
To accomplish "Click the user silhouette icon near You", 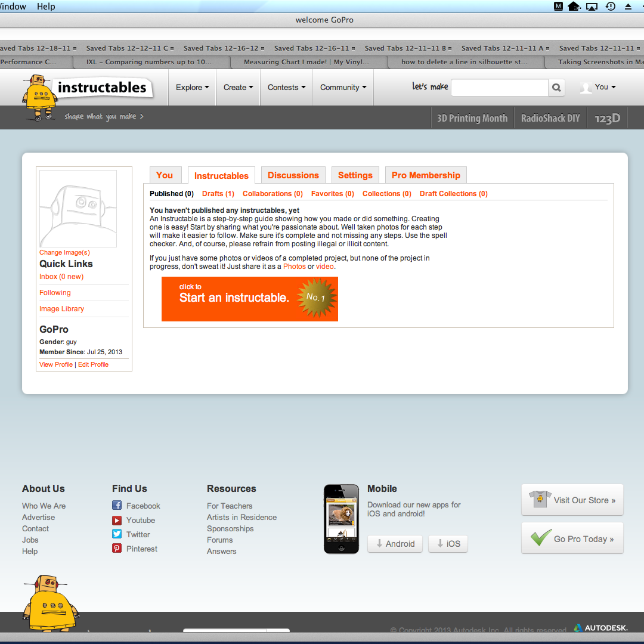I will (x=585, y=87).
